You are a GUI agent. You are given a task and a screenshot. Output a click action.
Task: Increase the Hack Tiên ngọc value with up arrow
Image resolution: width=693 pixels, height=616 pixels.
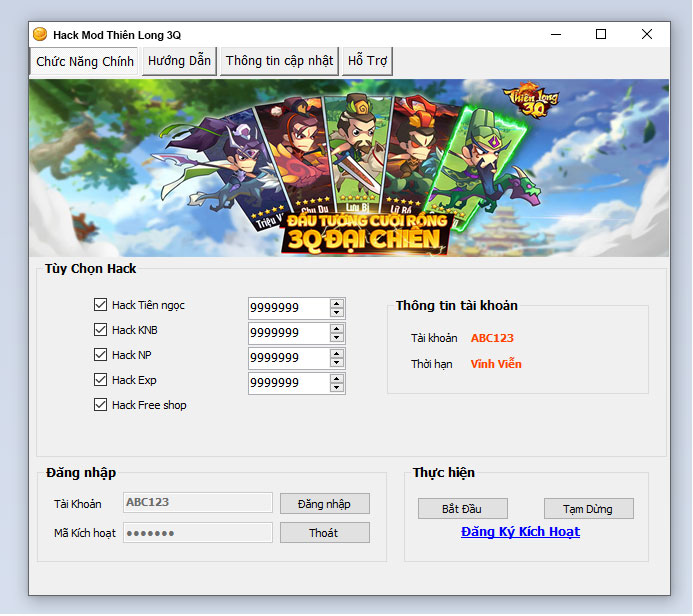pyautogui.click(x=337, y=304)
